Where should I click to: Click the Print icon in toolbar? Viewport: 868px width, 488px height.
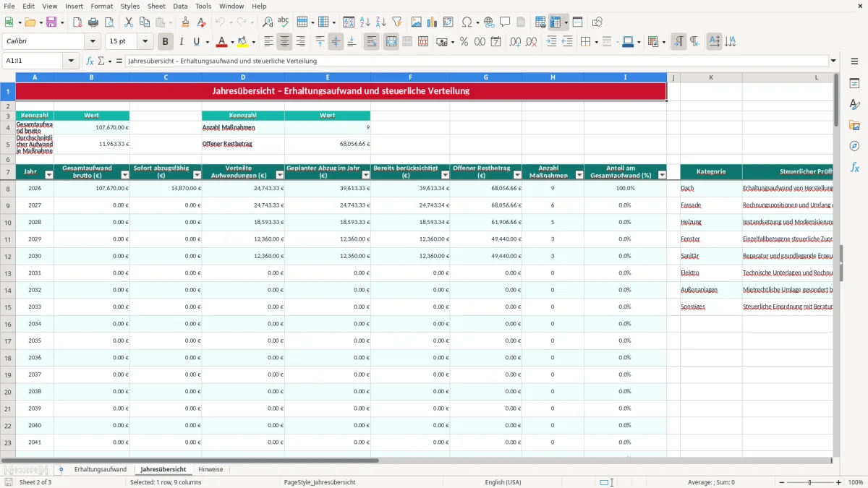pos(93,22)
